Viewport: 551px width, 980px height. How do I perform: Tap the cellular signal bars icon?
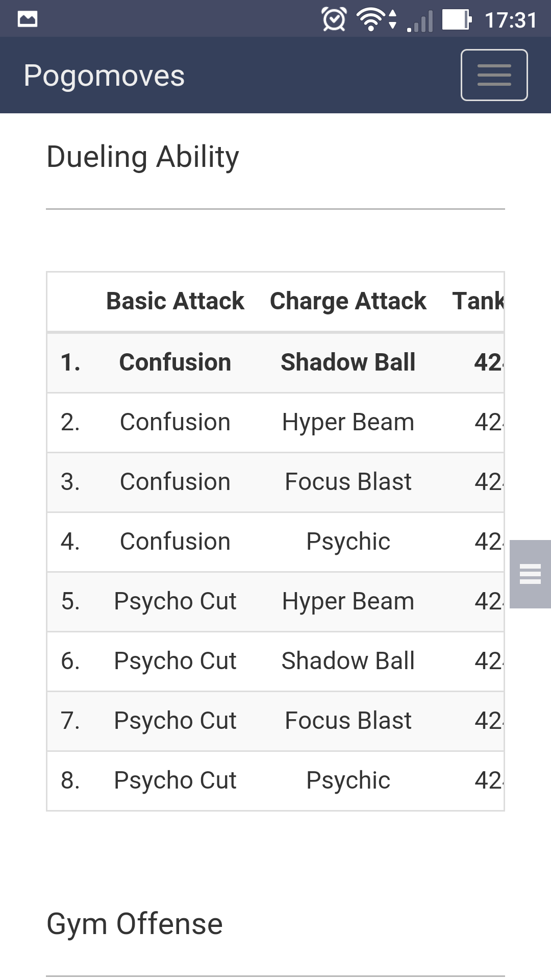click(x=420, y=21)
